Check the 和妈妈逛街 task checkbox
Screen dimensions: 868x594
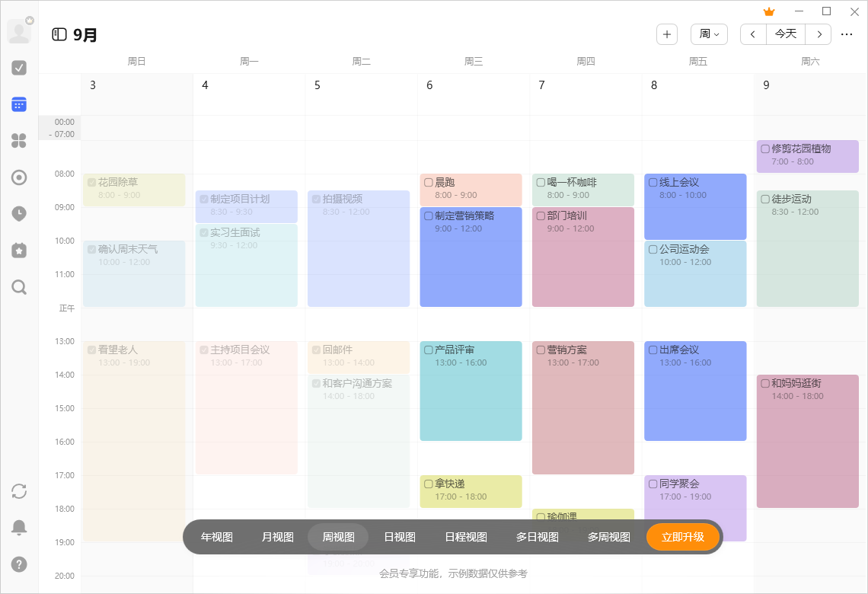765,384
